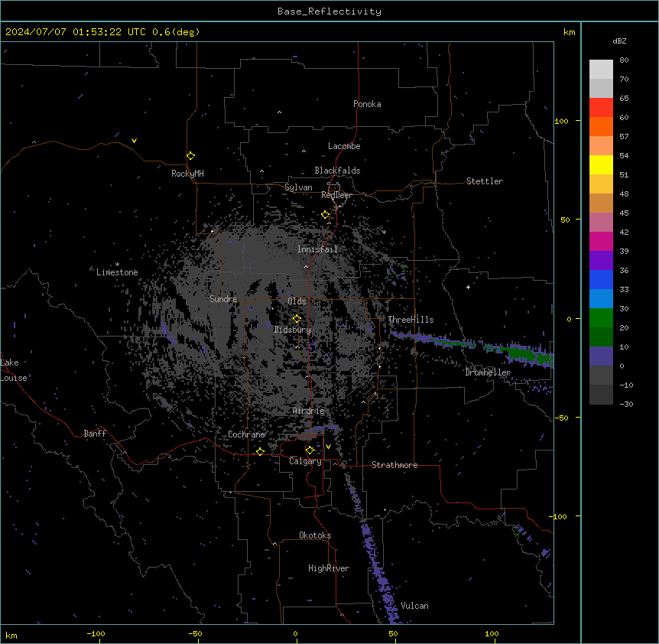Click the light gray 80-70 dBZ legend swatch
This screenshot has height=644, width=659.
(x=601, y=70)
